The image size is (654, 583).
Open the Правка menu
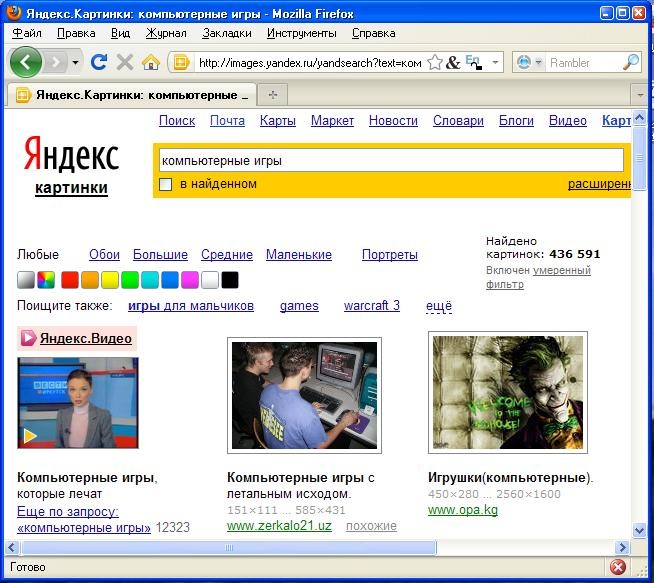[76, 33]
